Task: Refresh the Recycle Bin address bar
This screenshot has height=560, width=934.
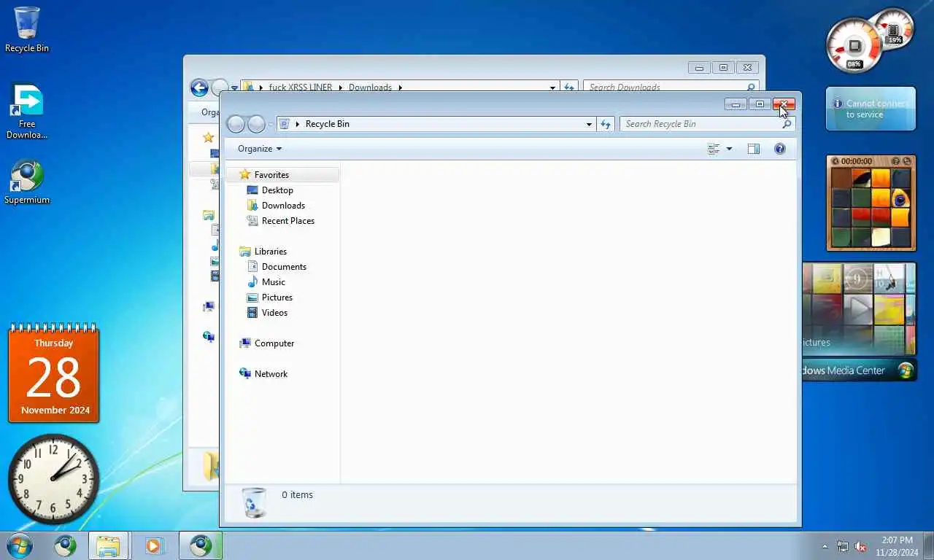Action: [x=606, y=124]
